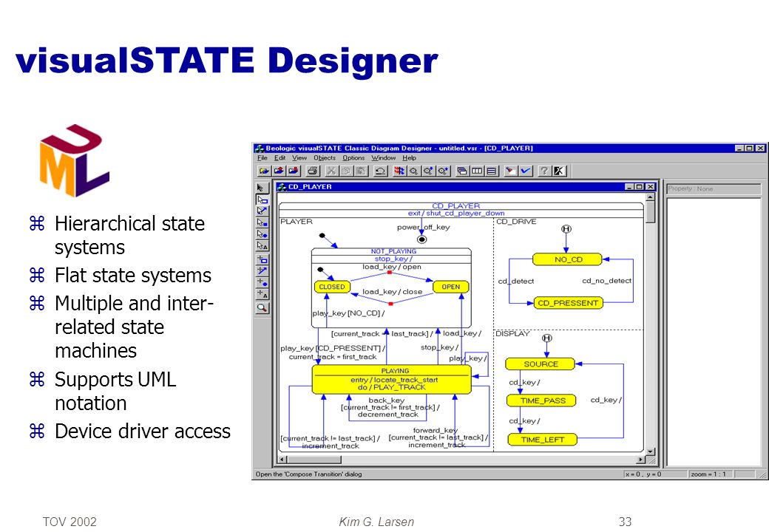Select the pointer-with-arrow transition tool
The width and height of the screenshot is (769, 532).
point(262,211)
